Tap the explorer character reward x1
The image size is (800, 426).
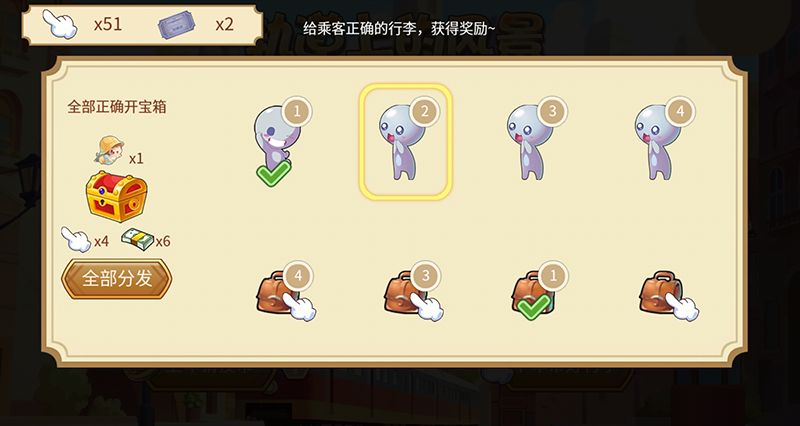point(118,152)
